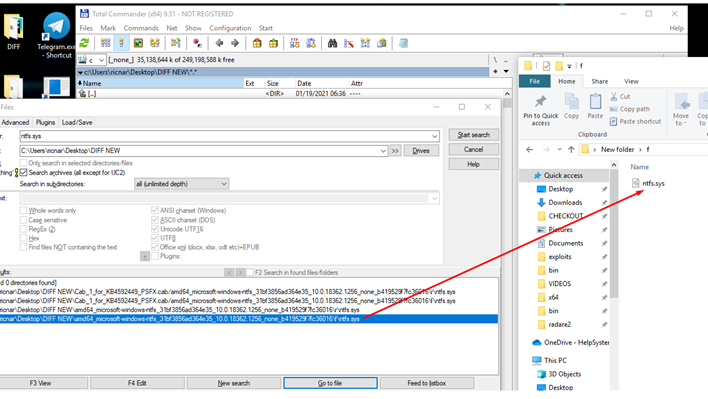Click the notepad icon in toolbar

point(403,43)
